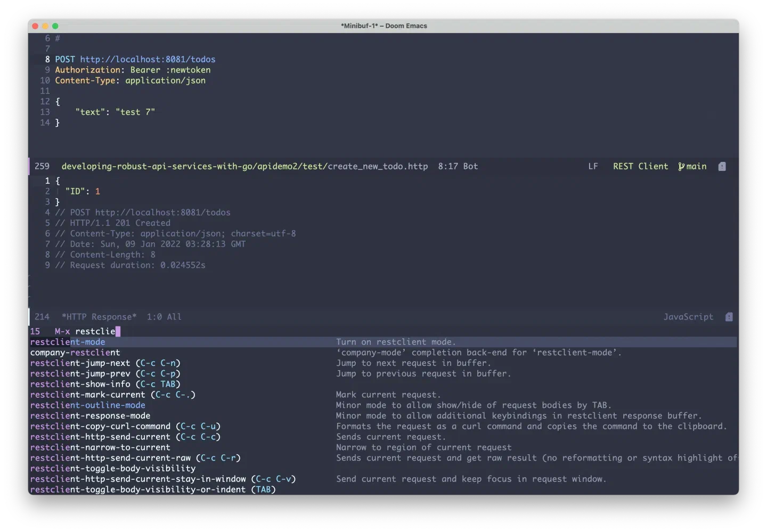Click the Authorization header name
The height and width of the screenshot is (532, 767).
point(88,70)
